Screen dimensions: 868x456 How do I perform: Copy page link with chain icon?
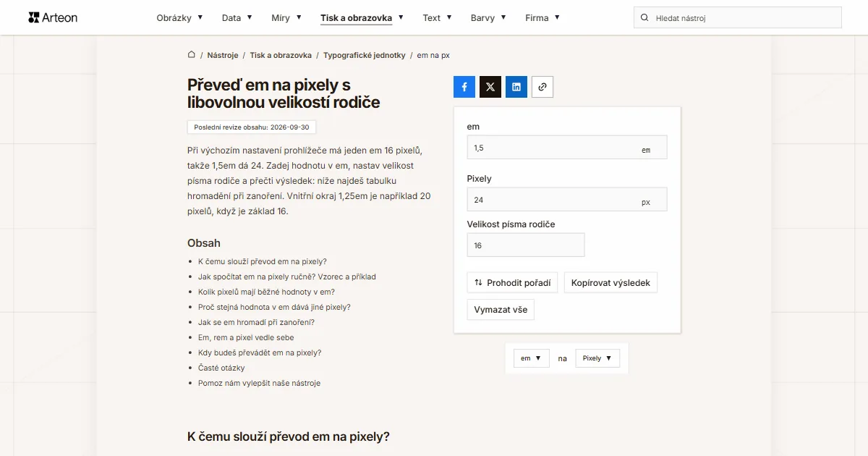542,87
